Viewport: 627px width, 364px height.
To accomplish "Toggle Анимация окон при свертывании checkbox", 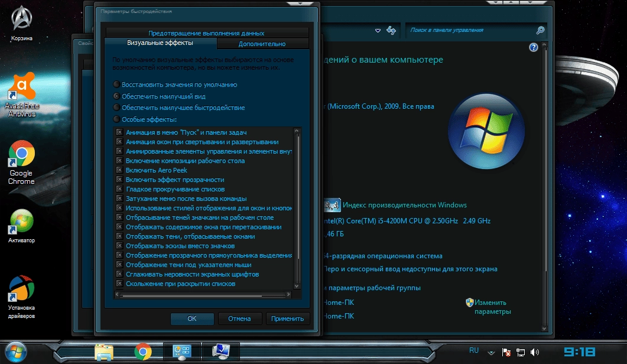I will 119,142.
